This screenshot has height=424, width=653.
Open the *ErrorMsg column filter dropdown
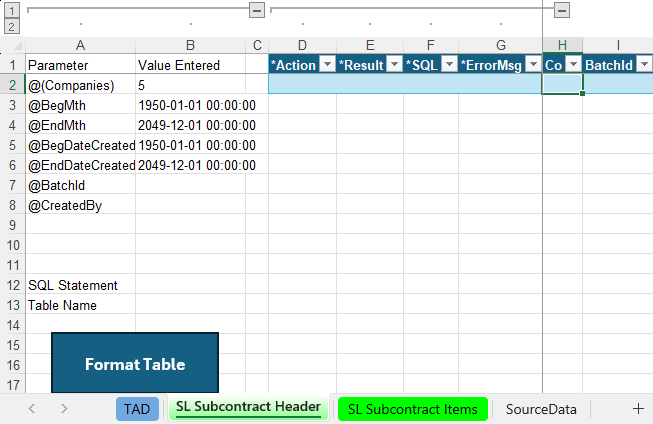click(x=533, y=65)
